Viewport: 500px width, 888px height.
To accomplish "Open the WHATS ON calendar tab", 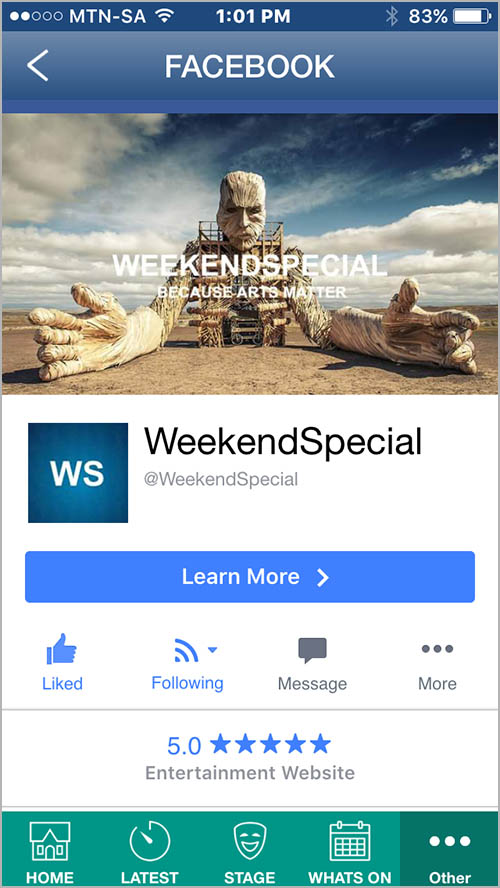I will coord(350,849).
